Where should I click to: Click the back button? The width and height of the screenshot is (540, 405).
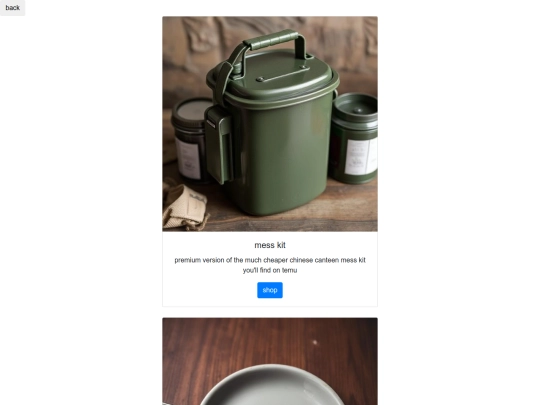tap(12, 8)
